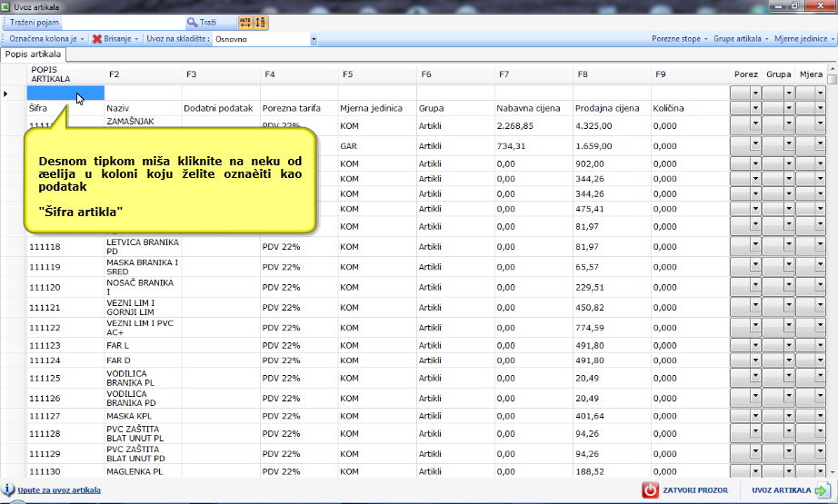
Task: Click the scrollbar up arrow
Action: [x=833, y=69]
